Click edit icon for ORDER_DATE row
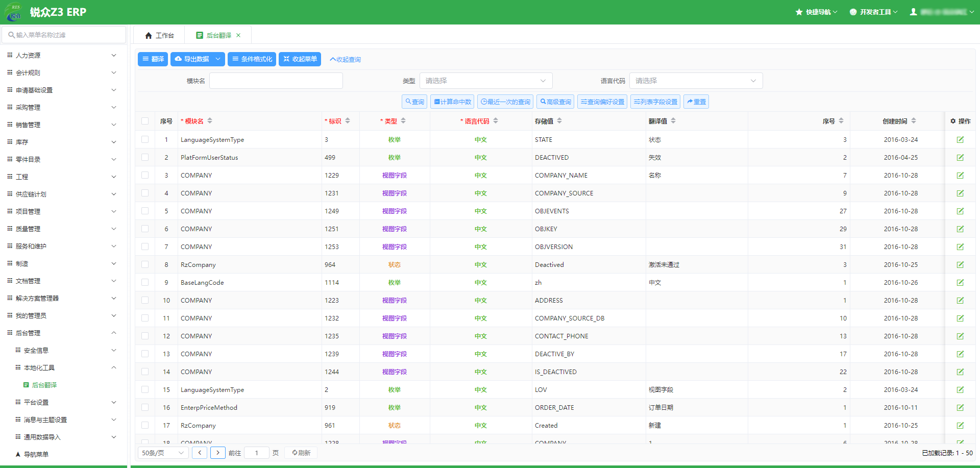Viewport: 980px width, 468px height. (x=960, y=408)
